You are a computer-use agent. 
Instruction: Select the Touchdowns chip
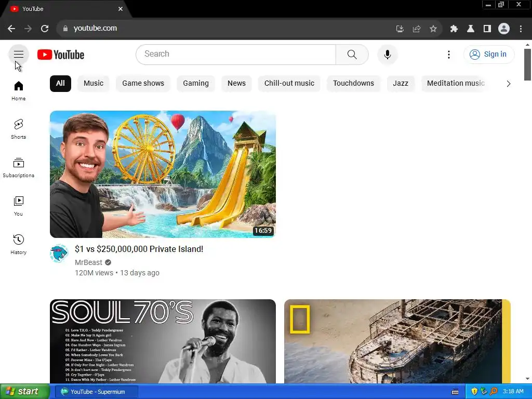(x=353, y=84)
